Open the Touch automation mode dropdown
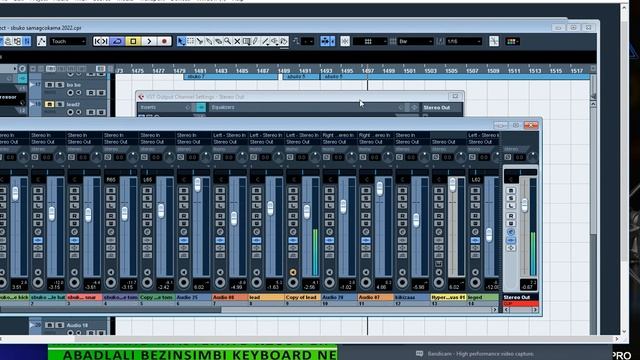 [x=68, y=41]
